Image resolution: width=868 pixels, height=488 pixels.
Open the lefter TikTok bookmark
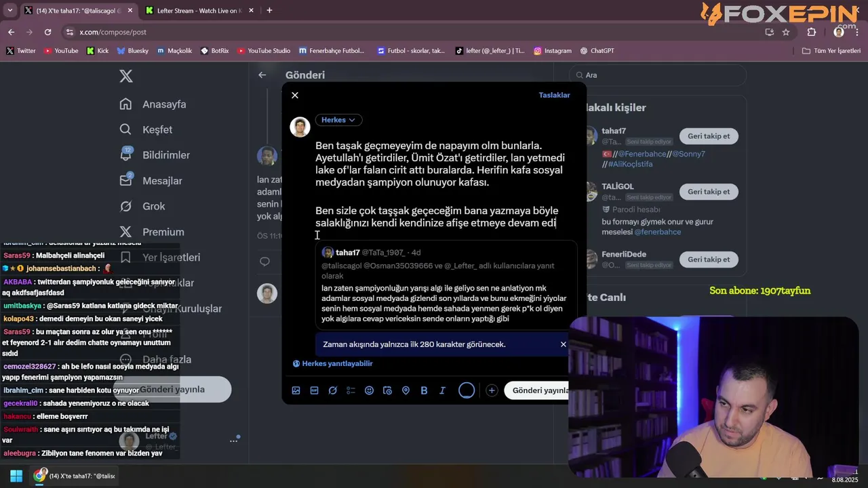click(x=490, y=51)
